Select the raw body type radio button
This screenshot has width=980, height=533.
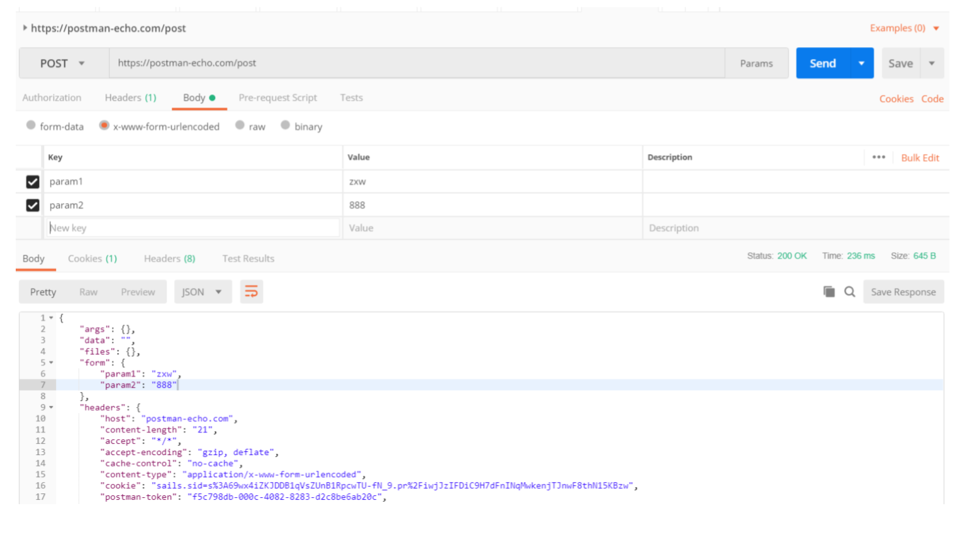[x=240, y=125]
